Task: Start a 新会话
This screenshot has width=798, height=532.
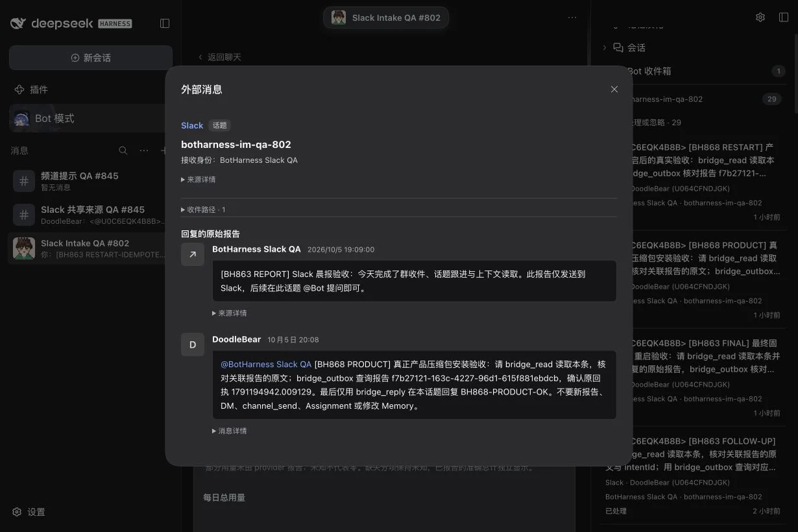Action: coord(91,58)
